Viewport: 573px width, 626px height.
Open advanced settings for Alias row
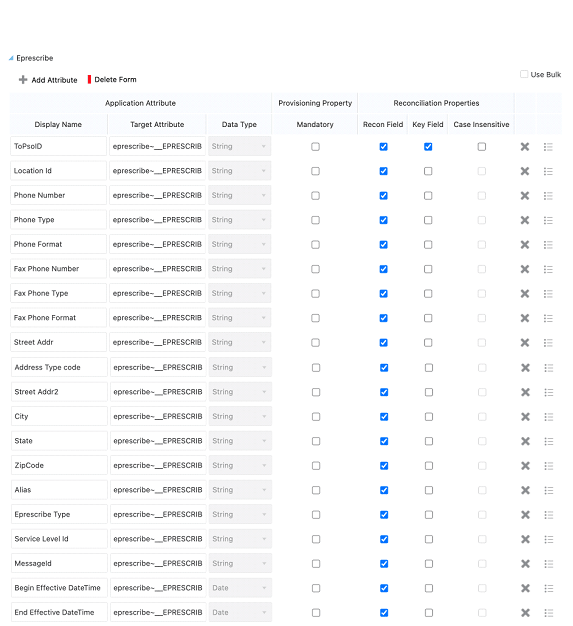(x=549, y=490)
